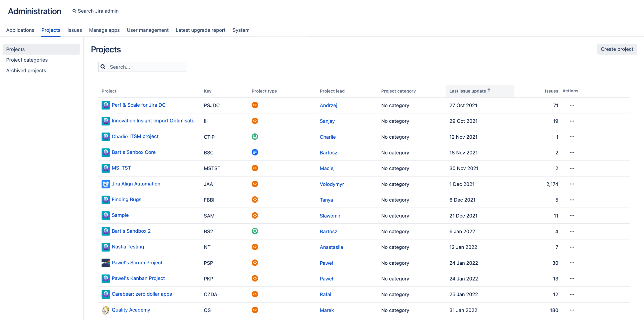The image size is (644, 320).
Task: Open the actions menu for Quality Academy
Action: click(x=572, y=310)
